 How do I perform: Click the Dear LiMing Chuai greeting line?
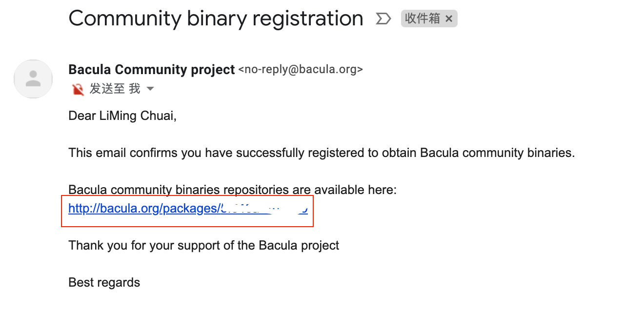click(122, 117)
